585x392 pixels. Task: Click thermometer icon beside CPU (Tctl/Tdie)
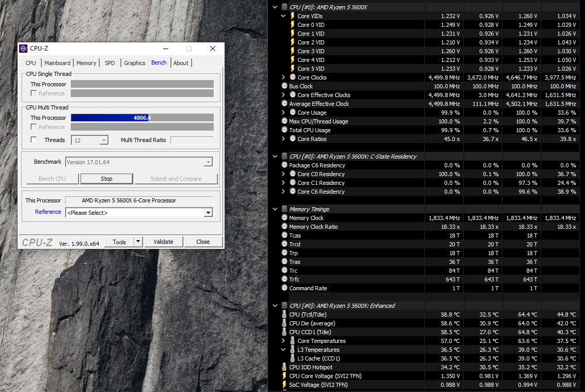point(284,315)
